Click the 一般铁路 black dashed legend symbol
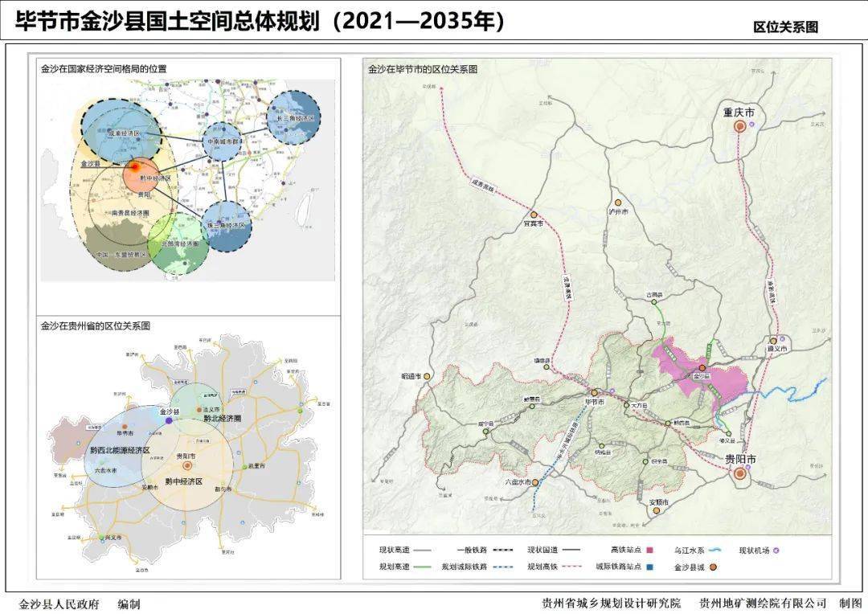This screenshot has height=614, width=868. pos(503,551)
